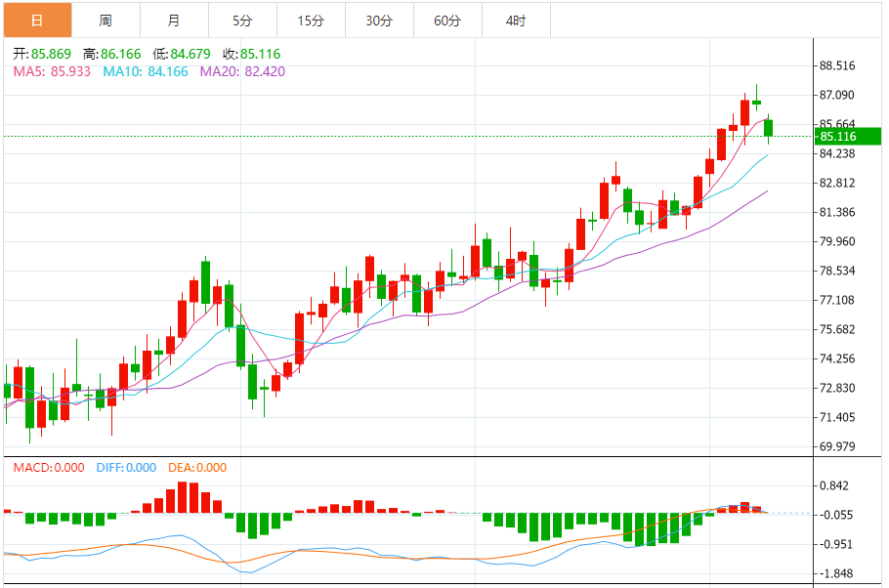Click the current price tag 85.116
Image resolution: width=889 pixels, height=588 pixels.
[848, 136]
